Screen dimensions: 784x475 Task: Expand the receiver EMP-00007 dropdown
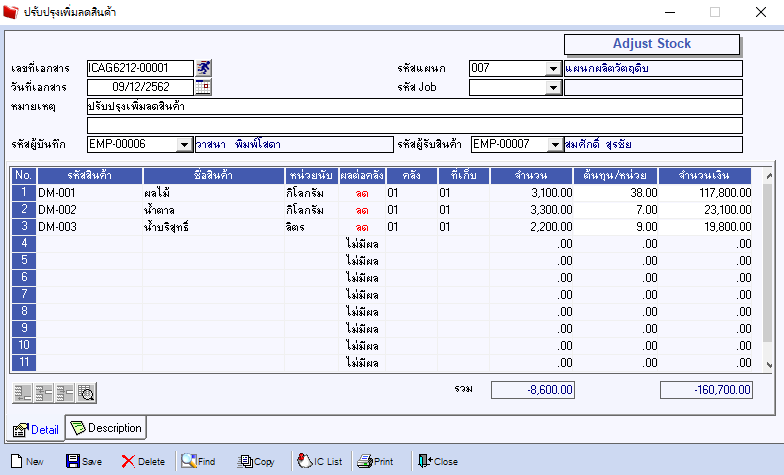pyautogui.click(x=555, y=144)
